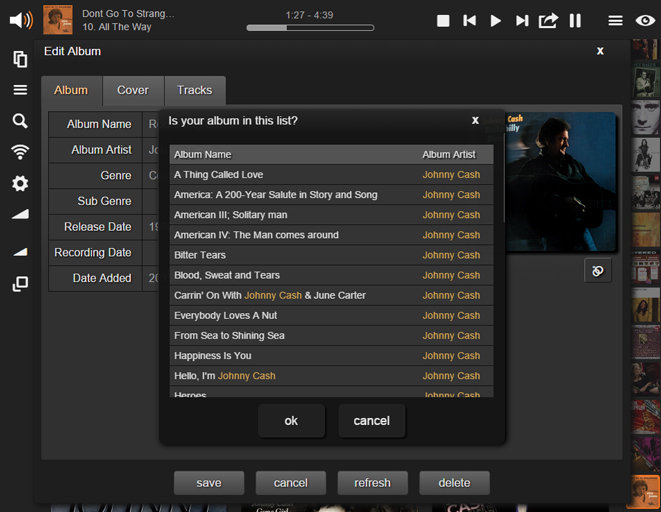Click the Johnny Cash cover art image
The width and height of the screenshot is (661, 512).
pyautogui.click(x=561, y=182)
